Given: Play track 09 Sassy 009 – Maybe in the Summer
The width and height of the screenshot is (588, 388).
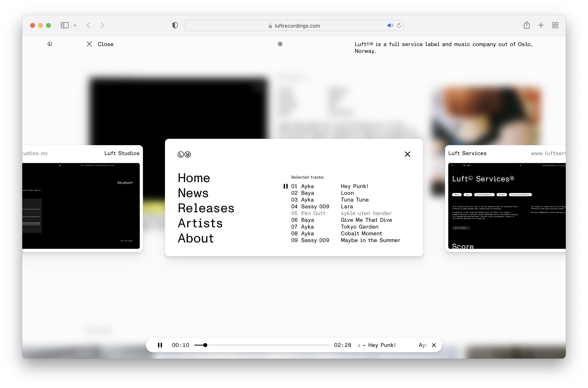Looking at the screenshot, I should [x=346, y=240].
